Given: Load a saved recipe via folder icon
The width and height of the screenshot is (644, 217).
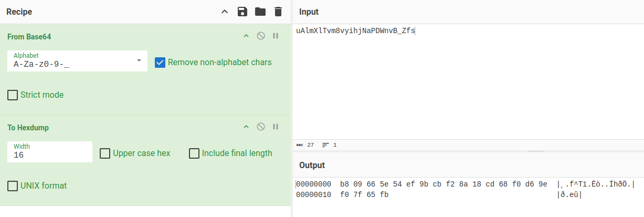Looking at the screenshot, I should pyautogui.click(x=260, y=12).
